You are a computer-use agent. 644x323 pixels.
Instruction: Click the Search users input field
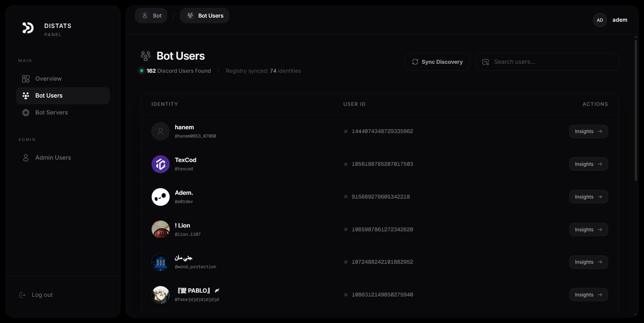coord(547,62)
